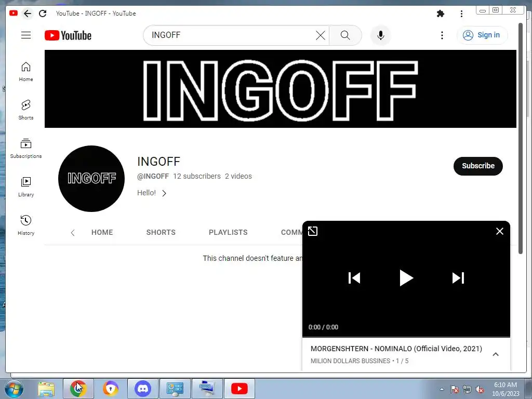Click the 12 subscribers text

click(x=197, y=176)
